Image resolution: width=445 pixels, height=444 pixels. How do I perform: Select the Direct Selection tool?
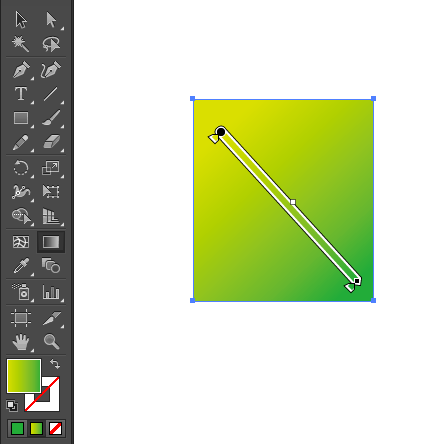(x=51, y=20)
